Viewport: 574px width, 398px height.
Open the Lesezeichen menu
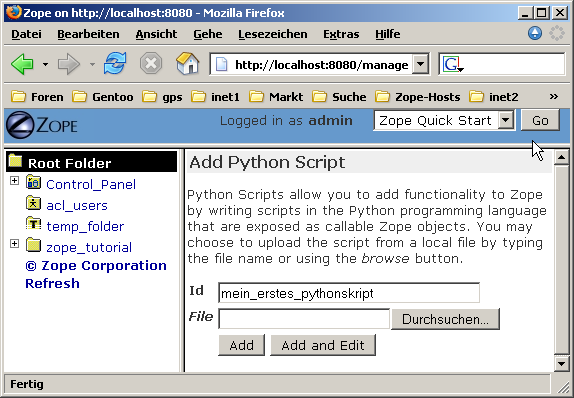tap(273, 34)
